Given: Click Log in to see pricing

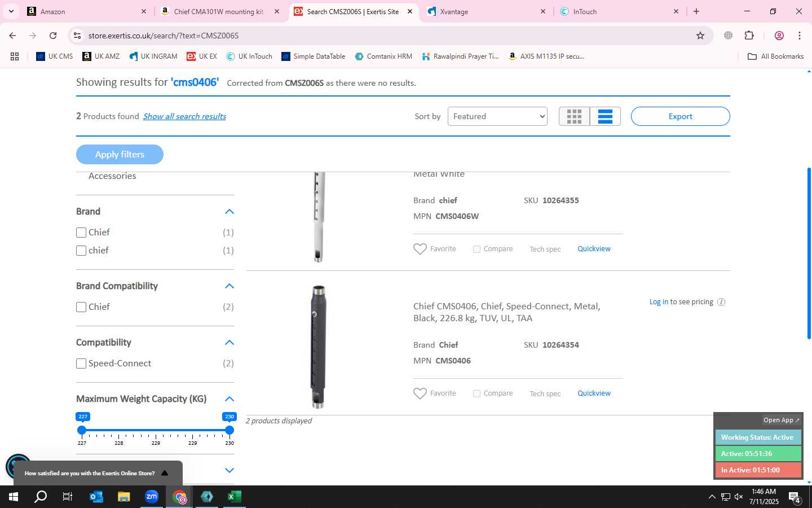Looking at the screenshot, I should [659, 302].
